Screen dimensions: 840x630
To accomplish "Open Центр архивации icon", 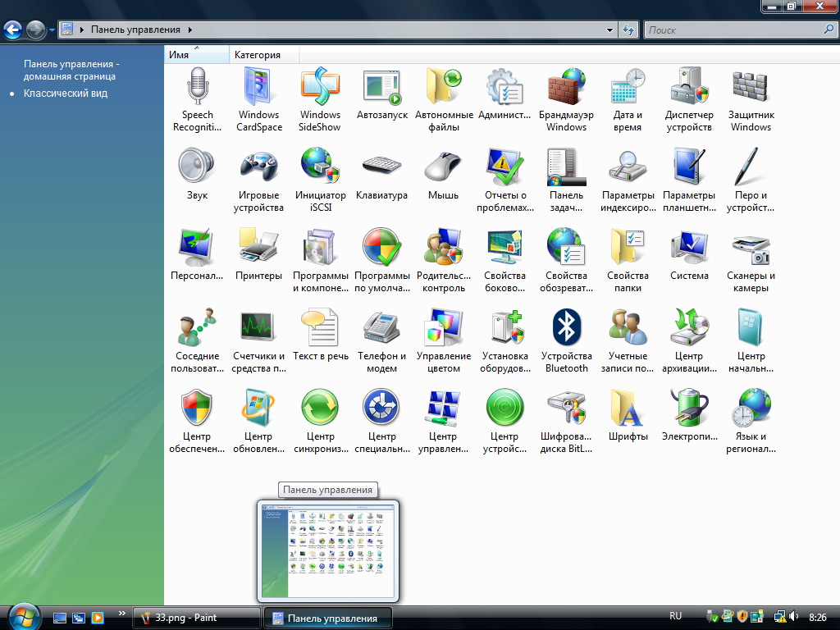I will click(689, 327).
